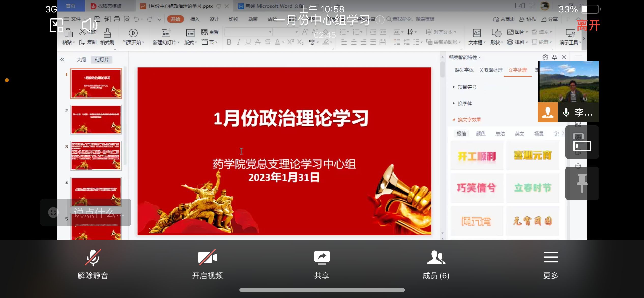Open the members list icon
644x298 pixels.
[x=436, y=258]
